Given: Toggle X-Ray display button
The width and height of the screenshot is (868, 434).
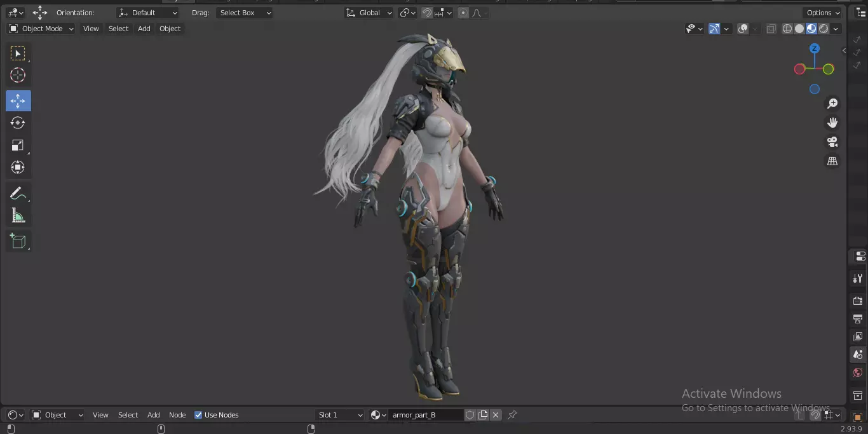Looking at the screenshot, I should [x=771, y=29].
